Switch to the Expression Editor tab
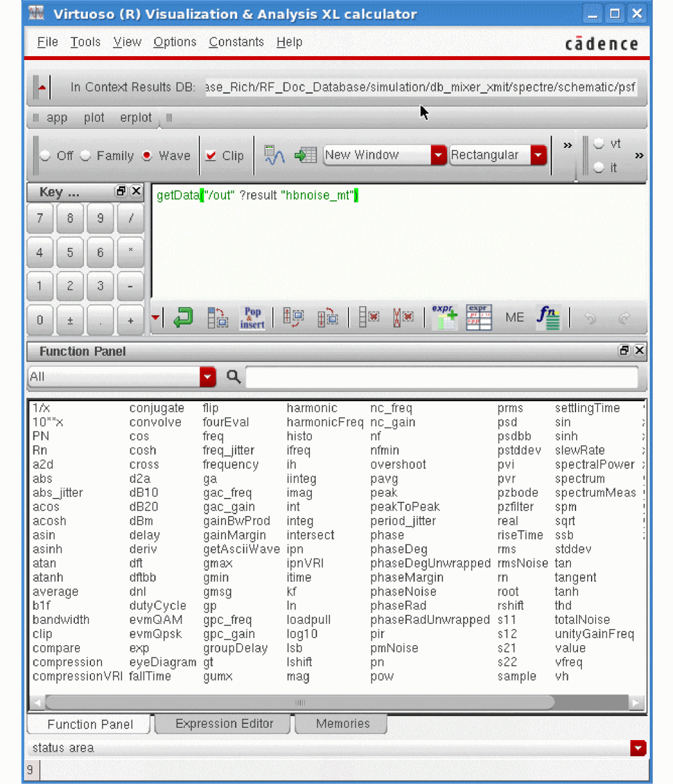Image resolution: width=673 pixels, height=784 pixels. coord(224,724)
